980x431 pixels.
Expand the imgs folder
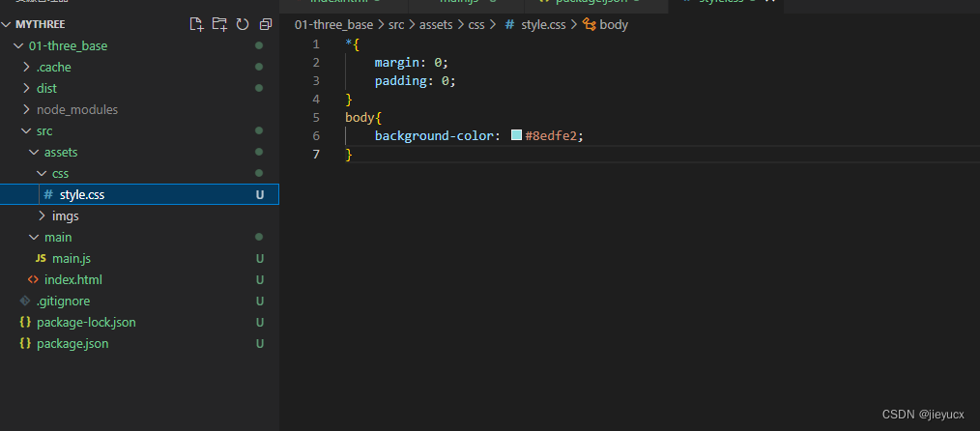click(x=42, y=215)
